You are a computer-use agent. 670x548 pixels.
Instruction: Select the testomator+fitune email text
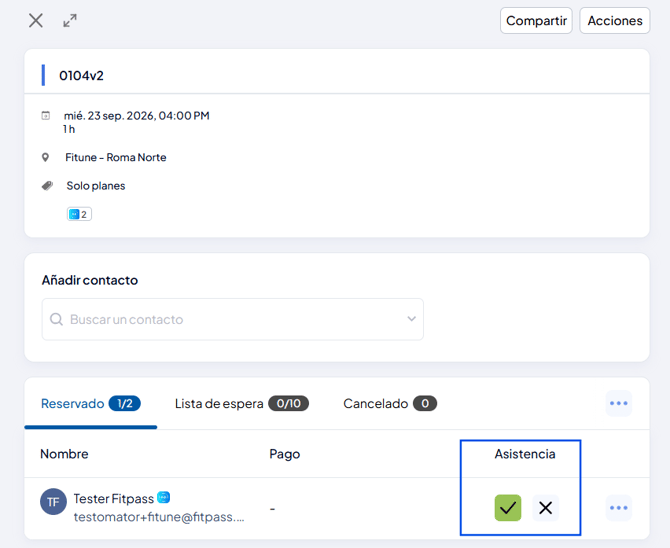click(159, 517)
